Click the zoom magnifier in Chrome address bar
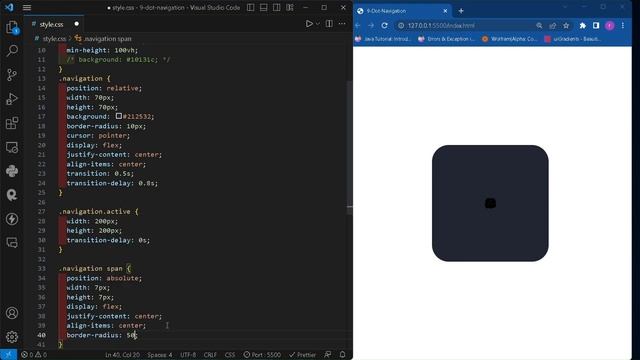 point(539,25)
